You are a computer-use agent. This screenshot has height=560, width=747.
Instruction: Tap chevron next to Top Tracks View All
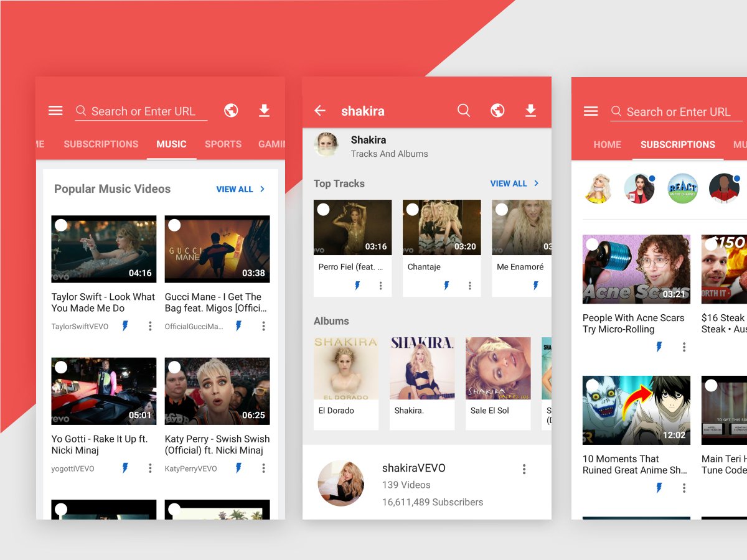pyautogui.click(x=537, y=184)
